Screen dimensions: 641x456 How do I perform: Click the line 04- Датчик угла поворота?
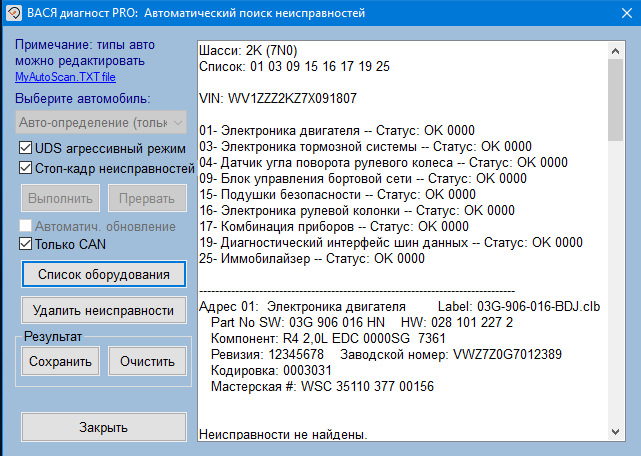[x=383, y=162]
